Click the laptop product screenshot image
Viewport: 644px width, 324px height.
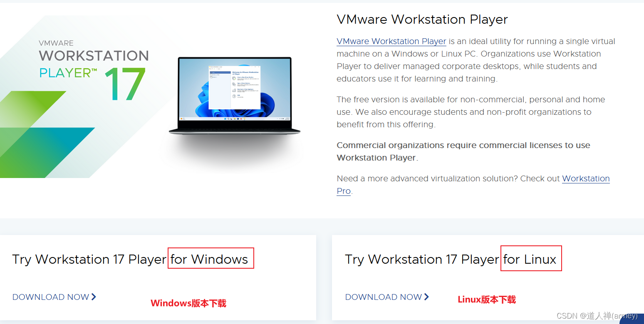coord(235,96)
